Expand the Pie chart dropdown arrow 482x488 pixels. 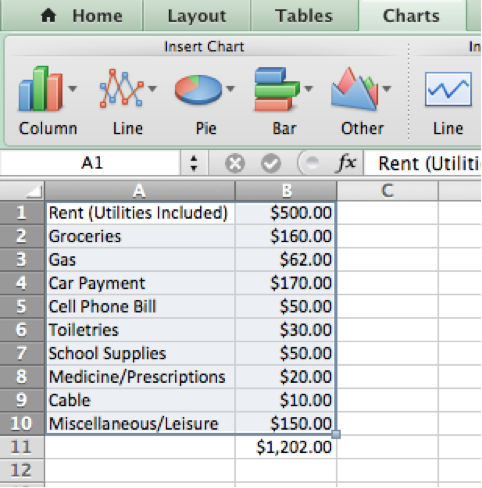pos(230,89)
